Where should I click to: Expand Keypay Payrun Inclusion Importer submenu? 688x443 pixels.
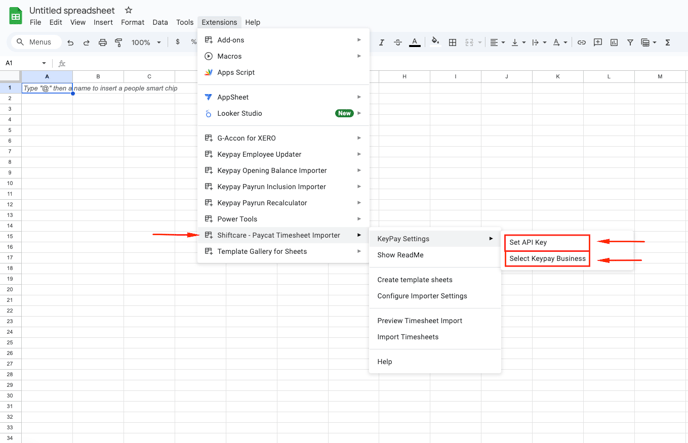pyautogui.click(x=283, y=187)
